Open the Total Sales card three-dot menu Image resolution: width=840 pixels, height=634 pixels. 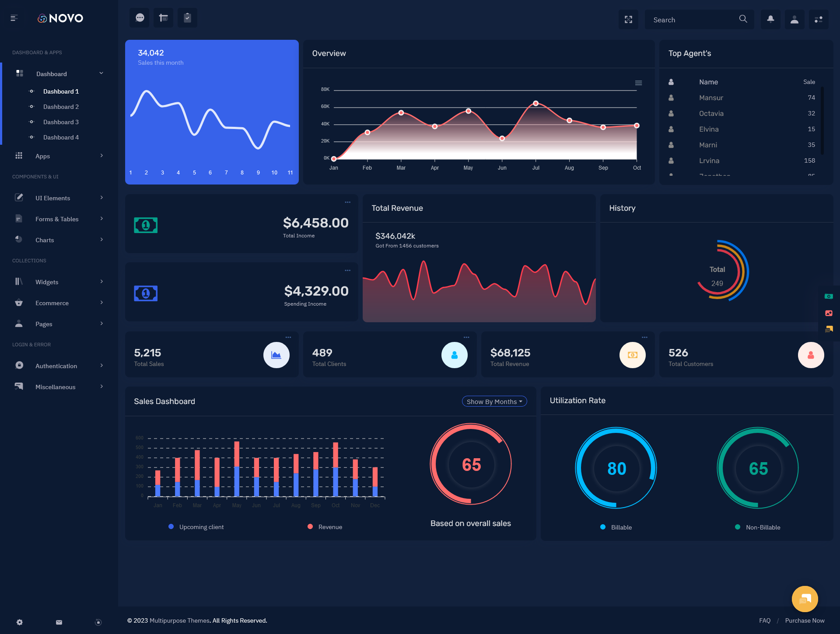pyautogui.click(x=288, y=337)
